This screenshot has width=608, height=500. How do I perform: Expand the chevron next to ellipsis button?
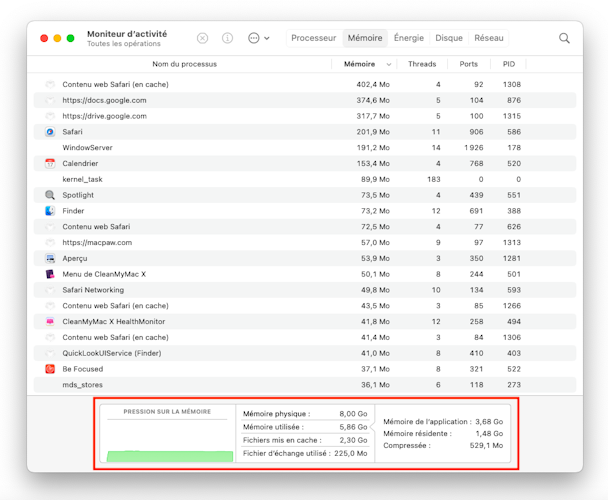coord(267,38)
